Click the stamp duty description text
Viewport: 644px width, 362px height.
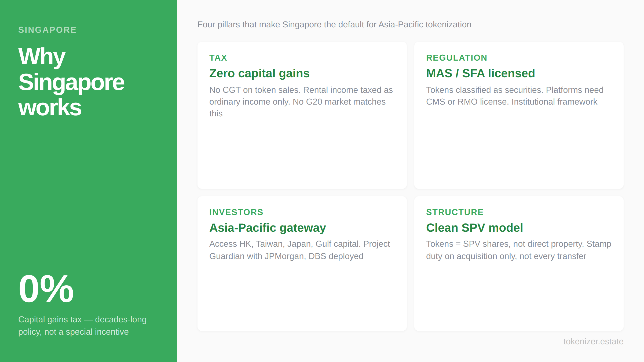tap(518, 250)
